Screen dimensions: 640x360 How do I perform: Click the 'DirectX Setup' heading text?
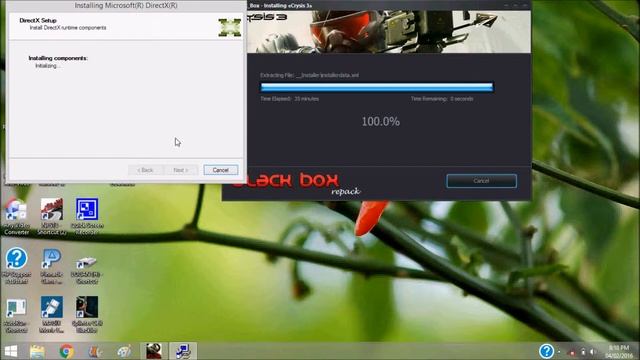pos(38,20)
